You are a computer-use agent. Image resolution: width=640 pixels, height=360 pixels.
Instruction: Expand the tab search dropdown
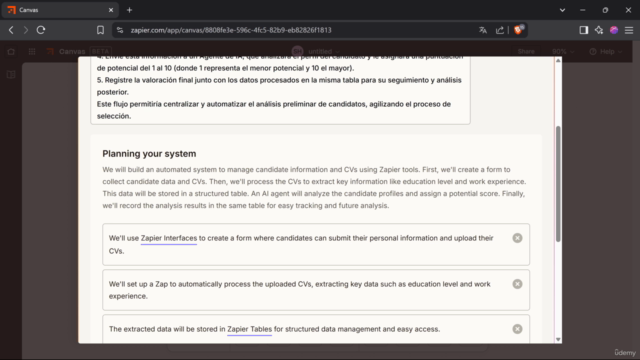tap(562, 10)
